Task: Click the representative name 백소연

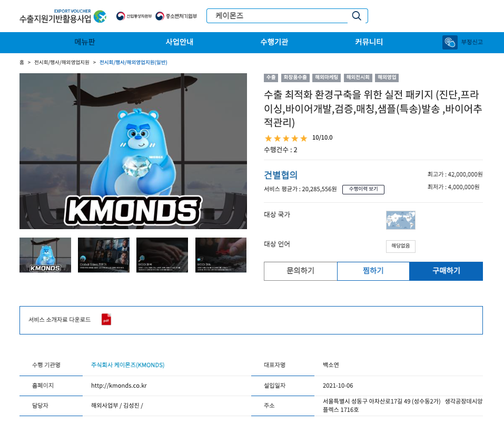Action: (x=331, y=365)
